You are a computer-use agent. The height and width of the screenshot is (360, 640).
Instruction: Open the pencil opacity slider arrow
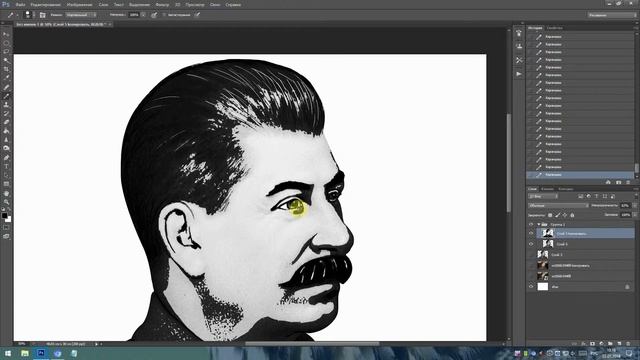[143, 15]
